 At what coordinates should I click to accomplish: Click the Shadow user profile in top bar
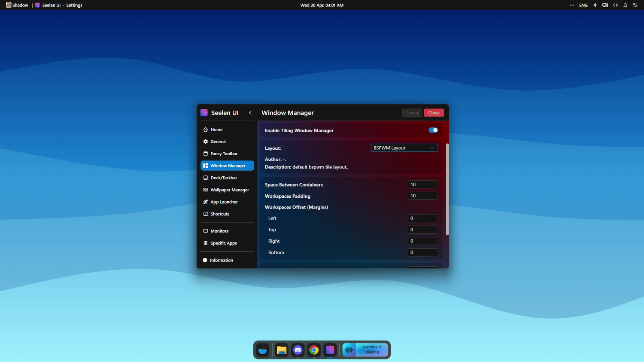coord(17,5)
